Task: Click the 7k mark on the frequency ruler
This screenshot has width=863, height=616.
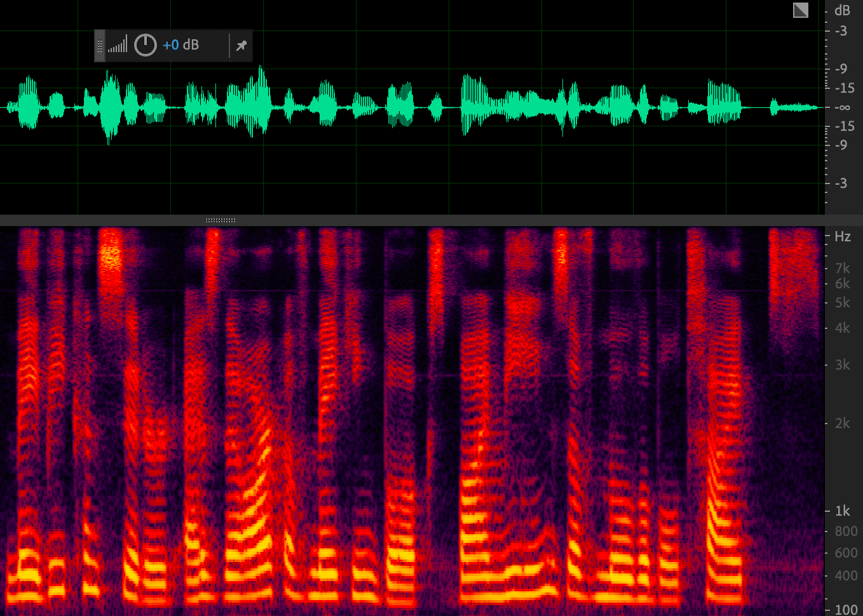Action: click(842, 268)
